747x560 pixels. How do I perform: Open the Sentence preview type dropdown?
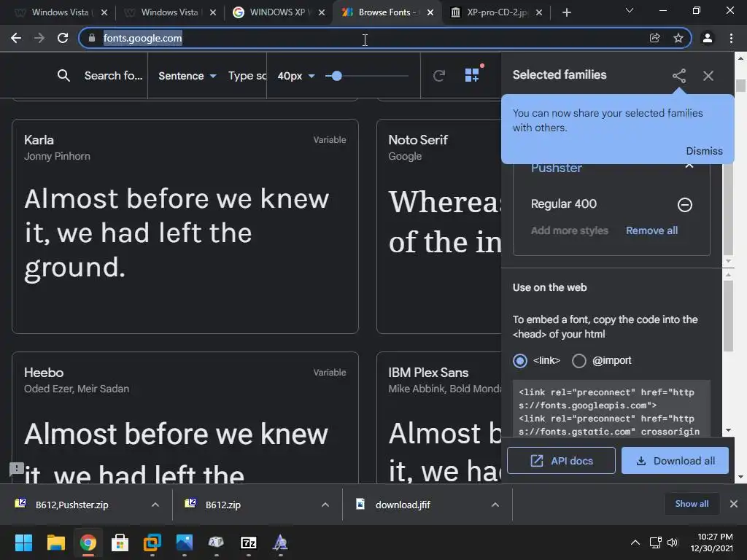point(187,76)
